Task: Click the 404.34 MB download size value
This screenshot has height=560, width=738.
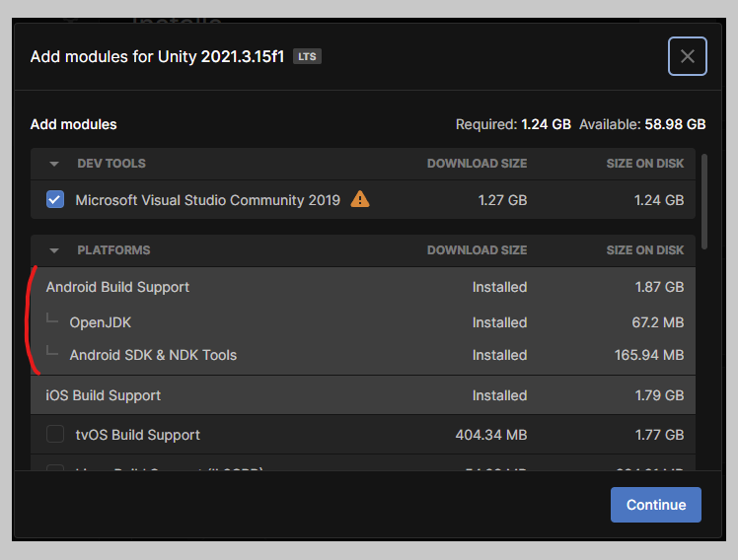Action: click(491, 435)
